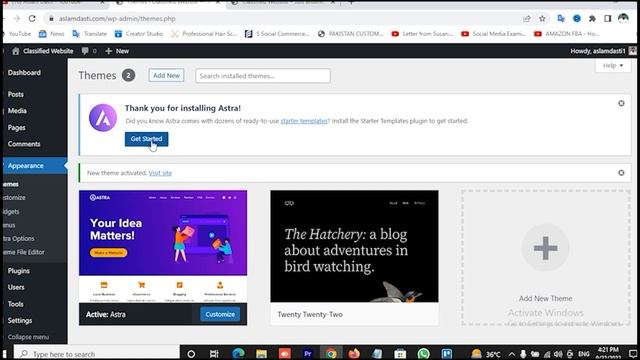Open Posts in the sidebar
The image size is (640, 360).
16,94
